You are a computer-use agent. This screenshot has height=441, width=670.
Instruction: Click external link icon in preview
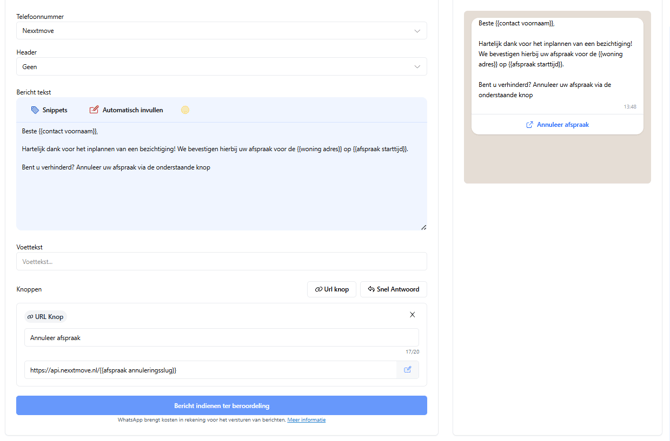point(529,125)
